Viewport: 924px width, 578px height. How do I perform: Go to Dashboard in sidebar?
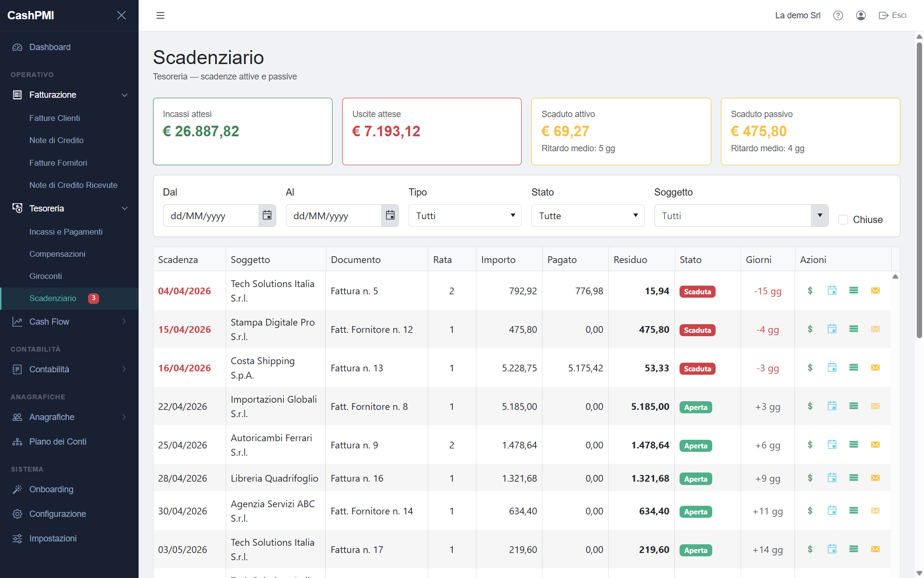click(x=69, y=47)
